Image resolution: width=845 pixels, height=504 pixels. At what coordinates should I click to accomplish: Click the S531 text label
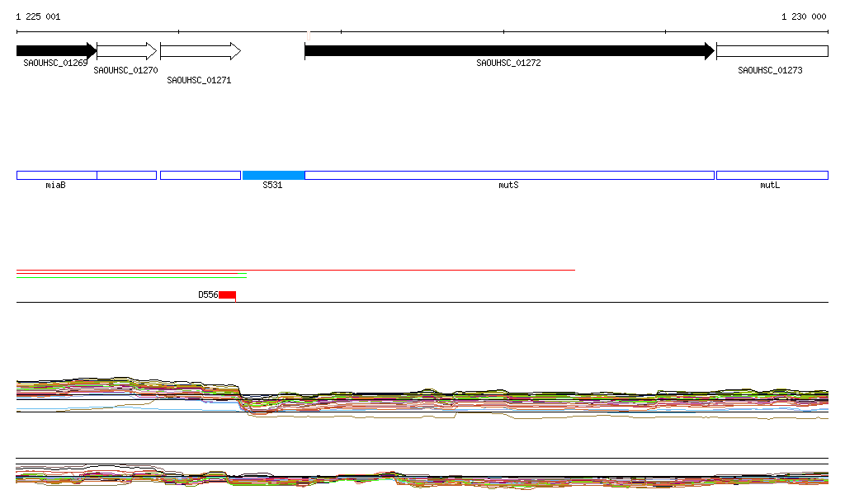272,185
